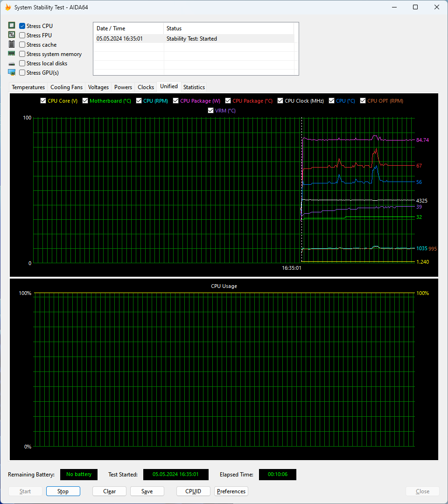Click the percent icon beside Stress FPU
The image size is (448, 504).
pyautogui.click(x=12, y=35)
